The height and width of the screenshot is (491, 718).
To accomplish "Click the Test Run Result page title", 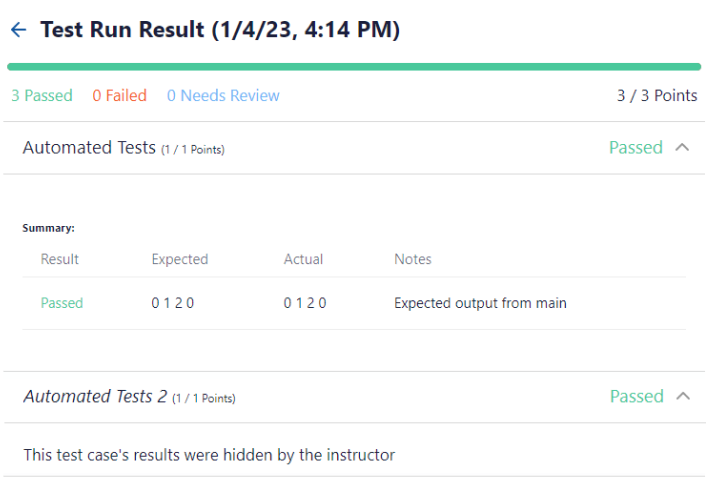I will tap(220, 30).
